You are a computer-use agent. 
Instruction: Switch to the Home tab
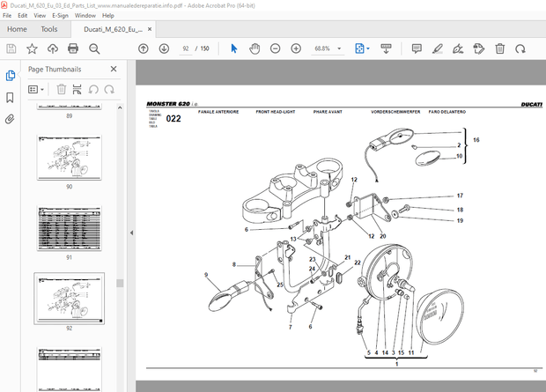17,29
